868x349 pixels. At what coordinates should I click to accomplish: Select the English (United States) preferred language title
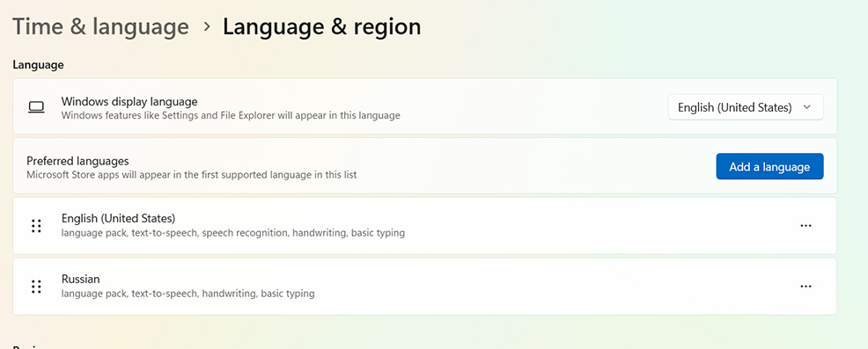[119, 218]
